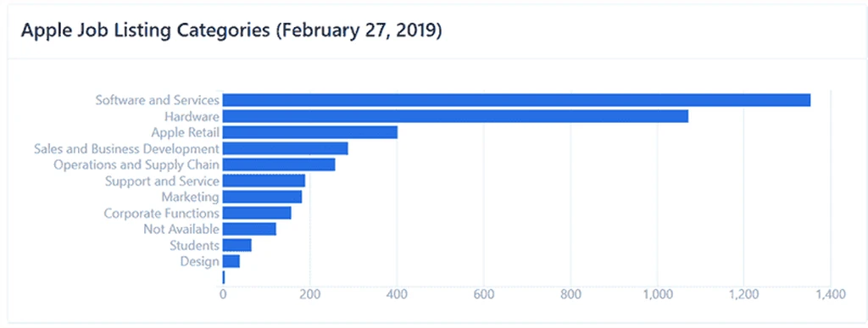Click the Apple Job Listing Categories title
Screen dimensions: 868x328
231,31
